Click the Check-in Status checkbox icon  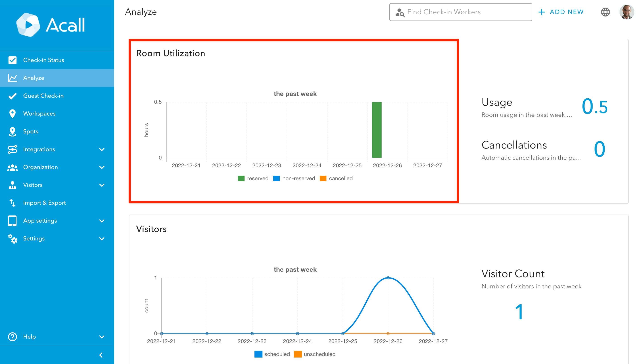click(x=12, y=60)
